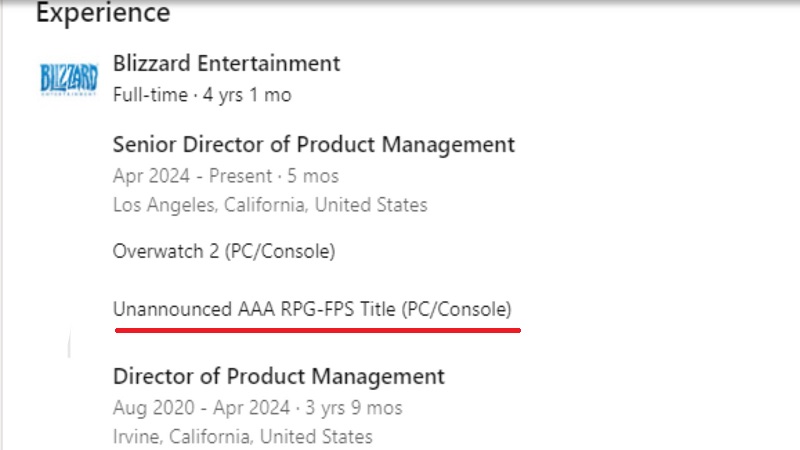Viewport: 800px width, 450px height.
Task: Click the Blizzard Entertainment logo
Action: (68, 78)
